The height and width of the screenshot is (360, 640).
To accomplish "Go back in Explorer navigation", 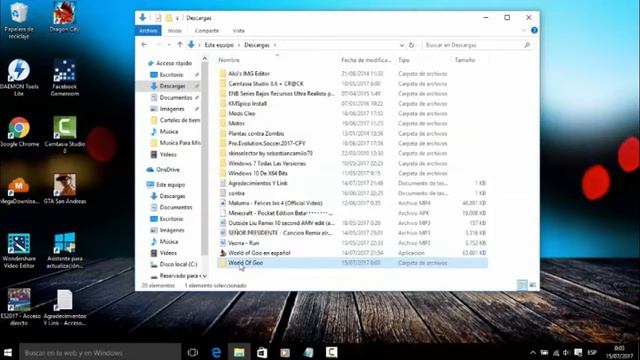I will [x=144, y=45].
